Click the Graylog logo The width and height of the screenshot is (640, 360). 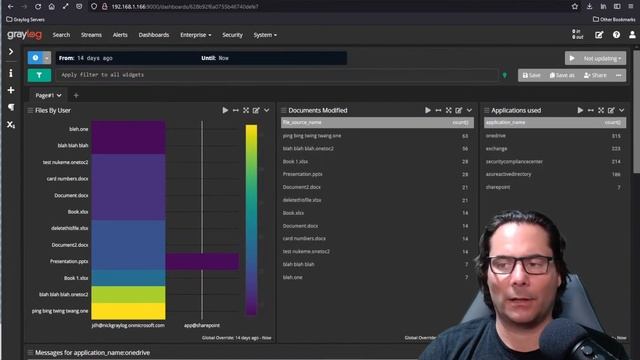pos(24,35)
